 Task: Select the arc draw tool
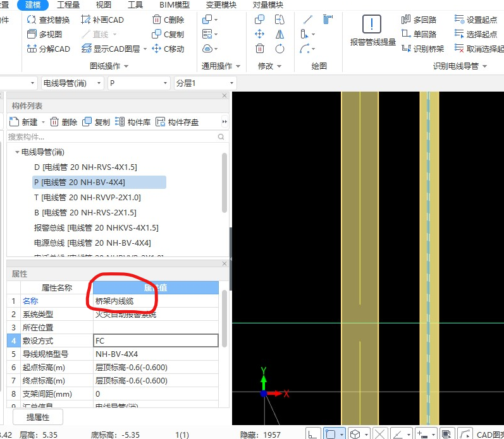(305, 49)
